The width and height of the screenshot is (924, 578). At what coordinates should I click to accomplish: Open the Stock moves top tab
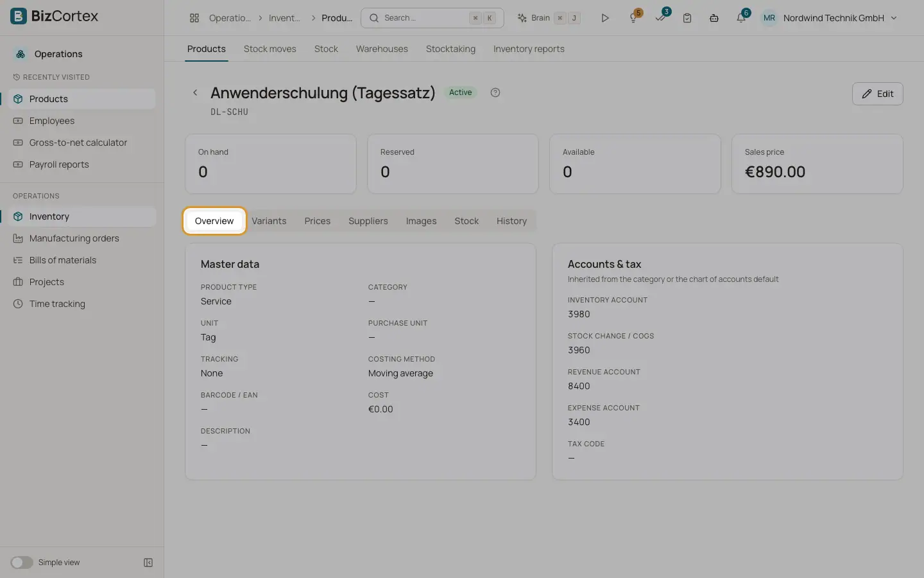click(x=270, y=49)
